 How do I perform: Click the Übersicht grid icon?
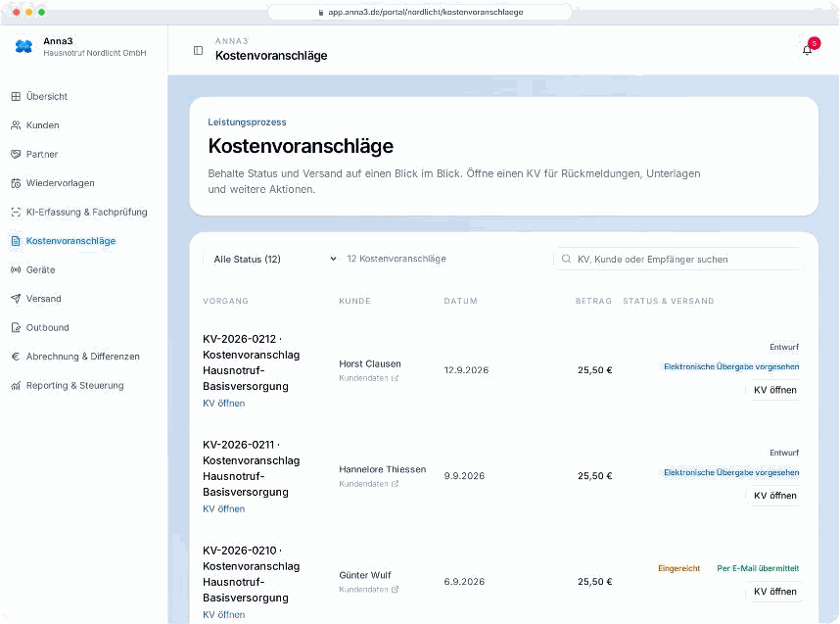pos(16,97)
